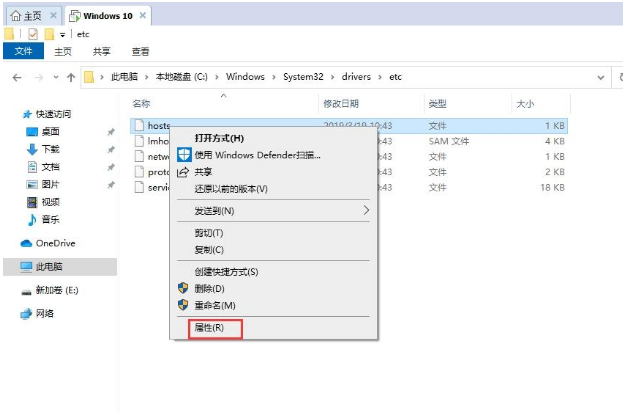Expand the address bar history dropdown
The image size is (623, 414).
(x=601, y=77)
